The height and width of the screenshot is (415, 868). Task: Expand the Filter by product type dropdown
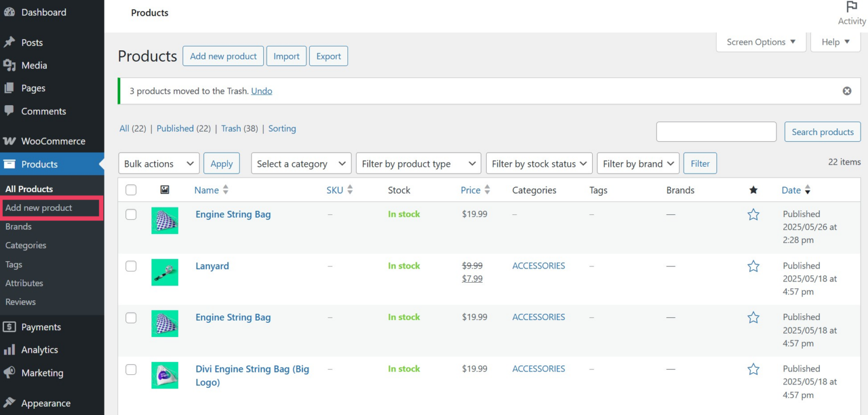pos(418,163)
